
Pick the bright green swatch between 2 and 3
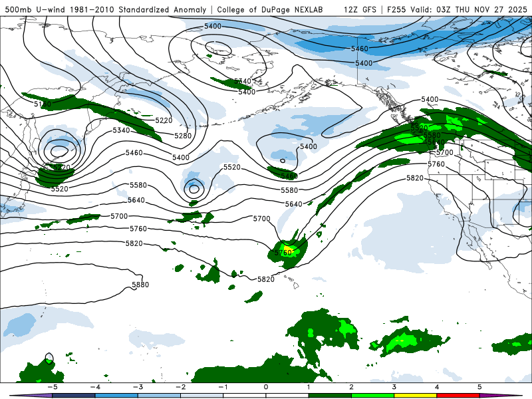tap(373, 396)
